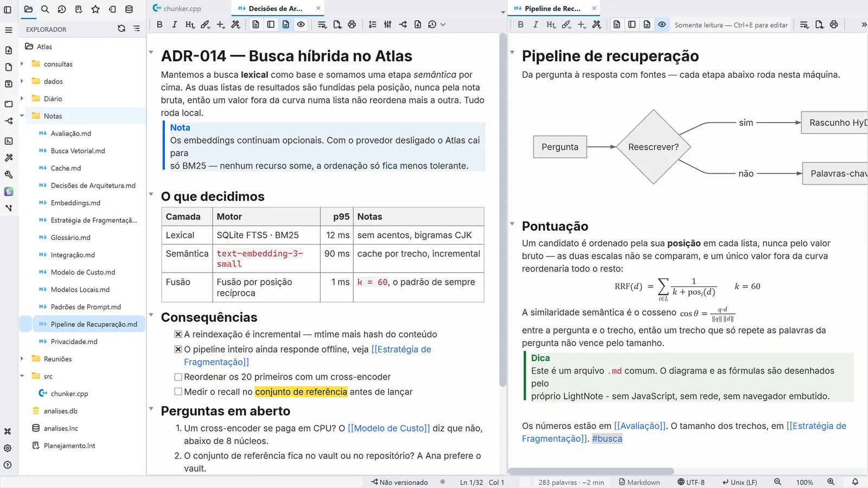Open the help icon in activity bar
868x488 pixels.
8,465
